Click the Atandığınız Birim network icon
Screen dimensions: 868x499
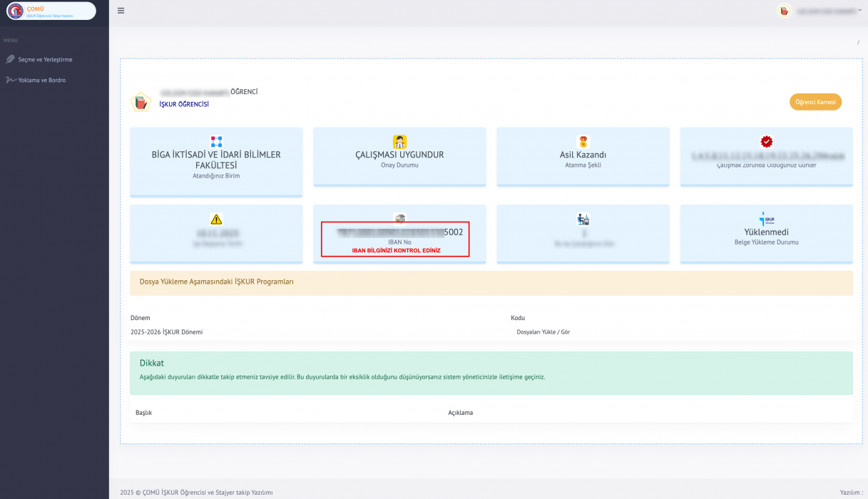pos(216,141)
